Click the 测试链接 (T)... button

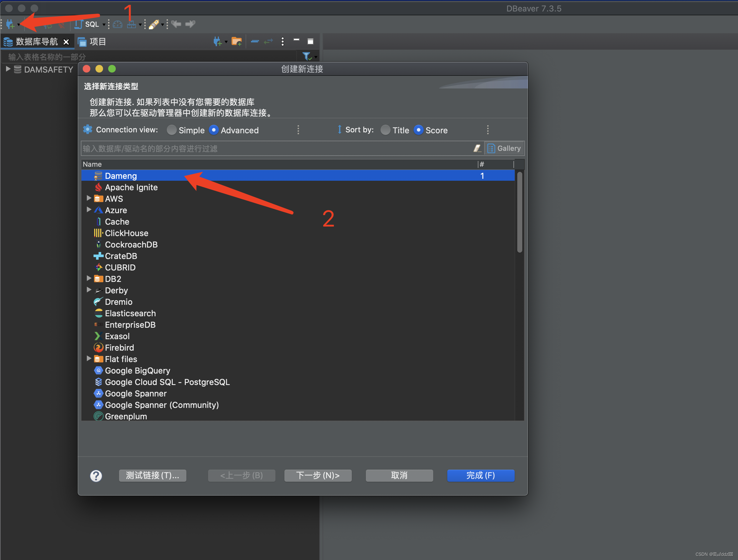152,476
